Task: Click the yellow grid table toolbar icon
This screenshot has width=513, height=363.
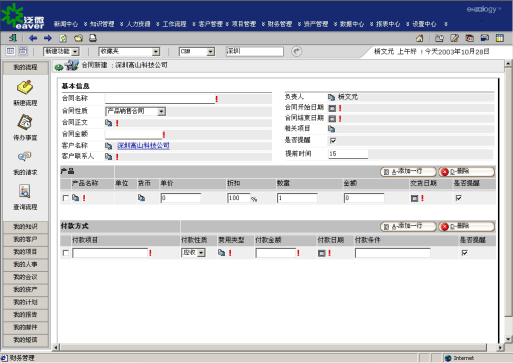Action: 500,38
